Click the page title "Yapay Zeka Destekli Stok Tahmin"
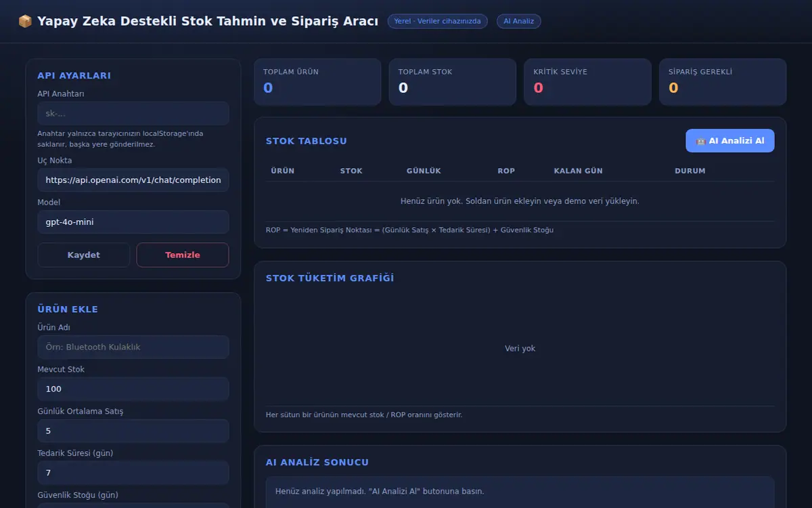 [x=208, y=22]
